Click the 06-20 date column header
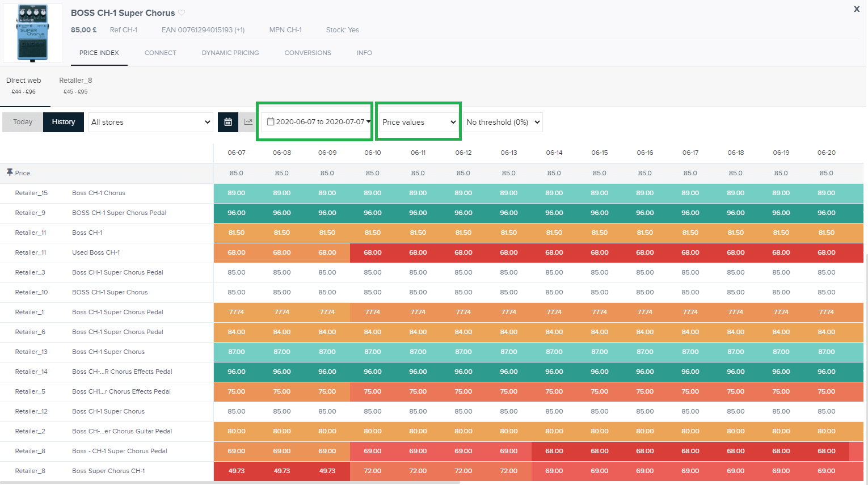The width and height of the screenshot is (868, 485). (x=827, y=153)
